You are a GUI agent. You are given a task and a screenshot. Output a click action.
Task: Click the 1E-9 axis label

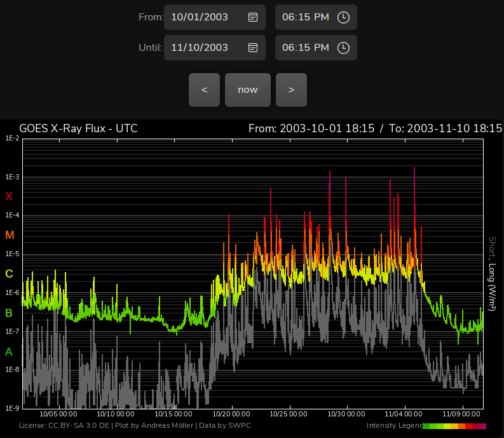click(x=12, y=408)
